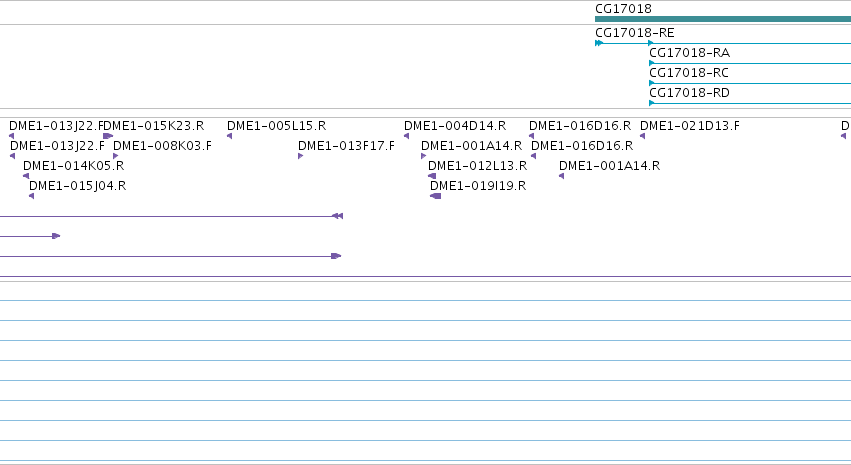Select the DME1-008K03.F feature label
Image resolution: width=851 pixels, height=465 pixels.
(x=162, y=146)
